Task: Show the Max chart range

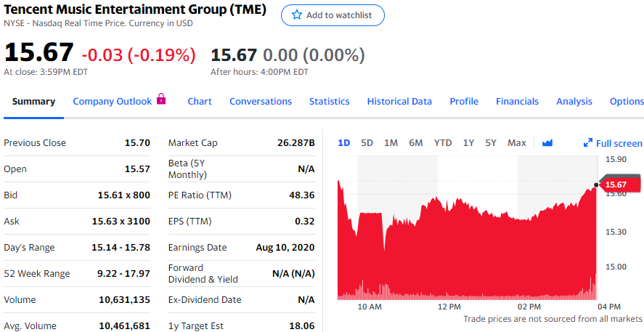Action: coord(517,143)
